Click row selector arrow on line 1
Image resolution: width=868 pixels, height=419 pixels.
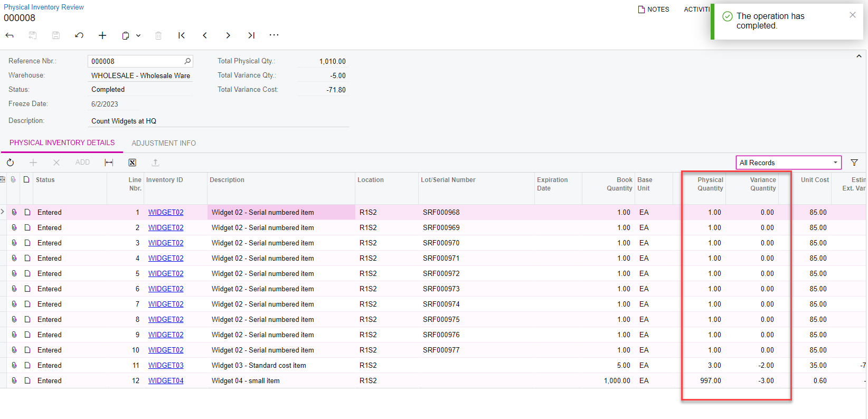tap(3, 212)
